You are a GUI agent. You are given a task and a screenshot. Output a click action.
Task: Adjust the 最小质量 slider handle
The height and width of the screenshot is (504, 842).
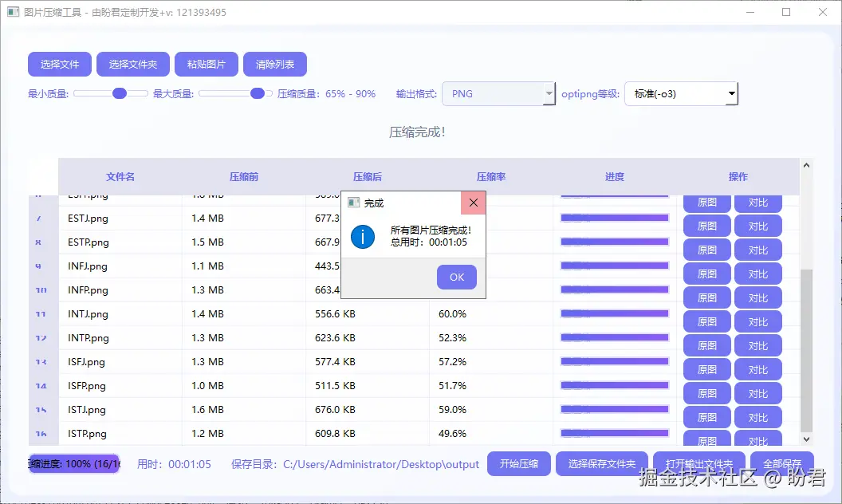(x=120, y=93)
